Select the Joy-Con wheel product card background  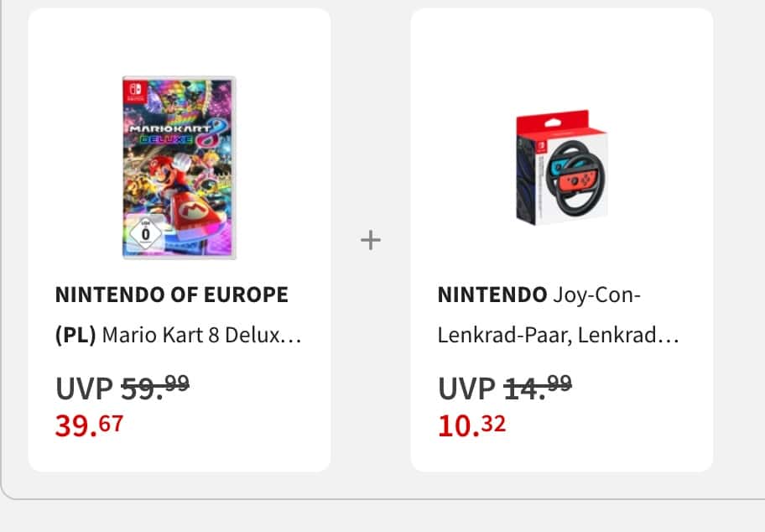[562, 240]
